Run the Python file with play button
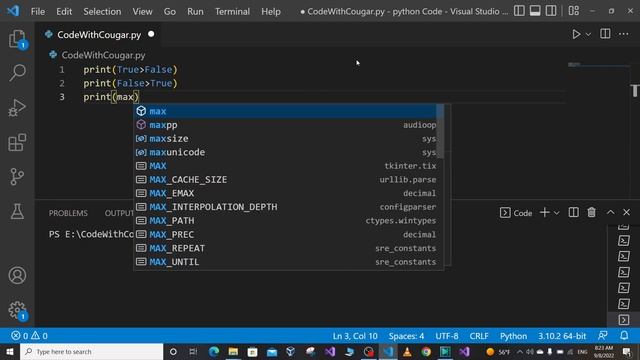640x360 pixels. [x=576, y=34]
